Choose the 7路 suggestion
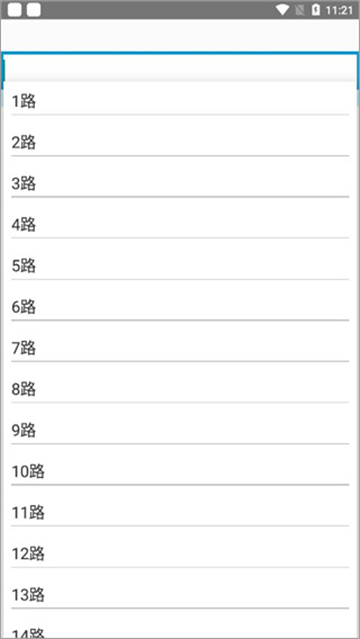Image resolution: width=360 pixels, height=639 pixels. pos(180,342)
